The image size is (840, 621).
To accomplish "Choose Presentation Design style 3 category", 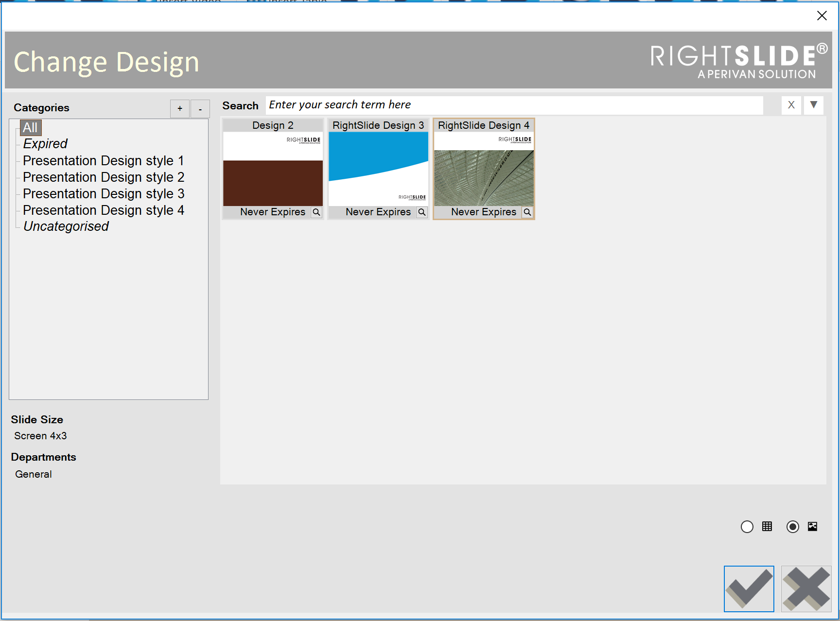I will [104, 193].
